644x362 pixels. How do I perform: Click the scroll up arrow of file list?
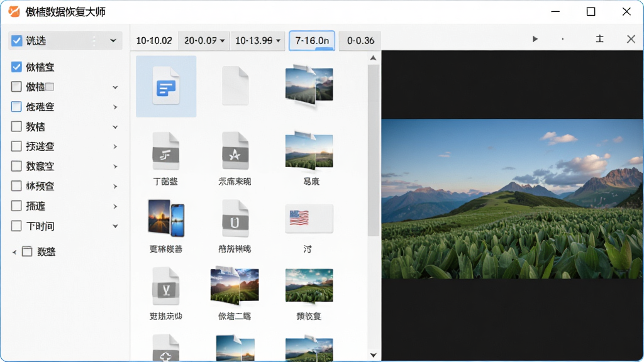point(373,58)
